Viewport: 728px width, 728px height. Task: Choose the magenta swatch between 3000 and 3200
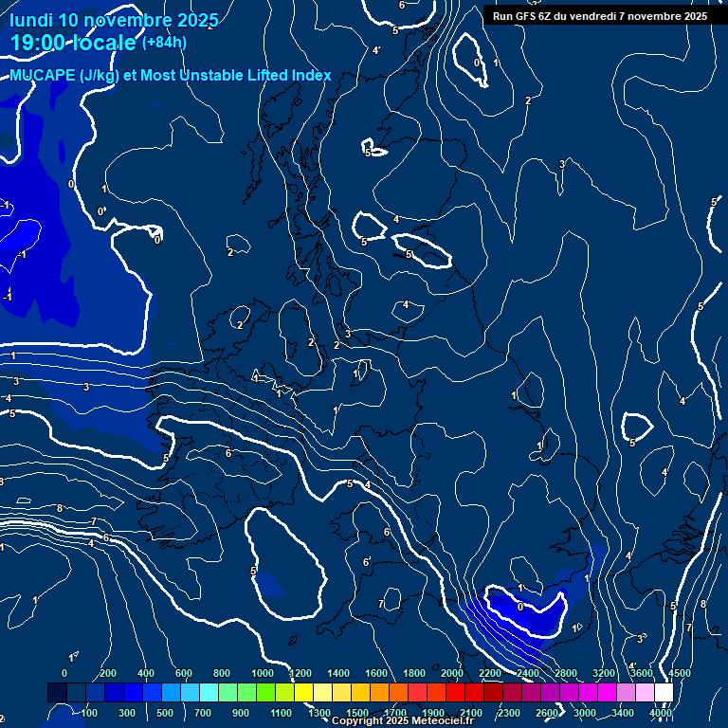pyautogui.click(x=588, y=692)
